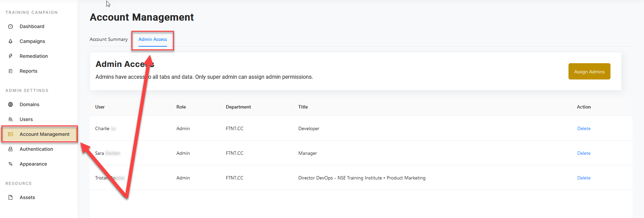Select the Admin Access tab
Image resolution: width=644 pixels, height=218 pixels.
tap(153, 40)
